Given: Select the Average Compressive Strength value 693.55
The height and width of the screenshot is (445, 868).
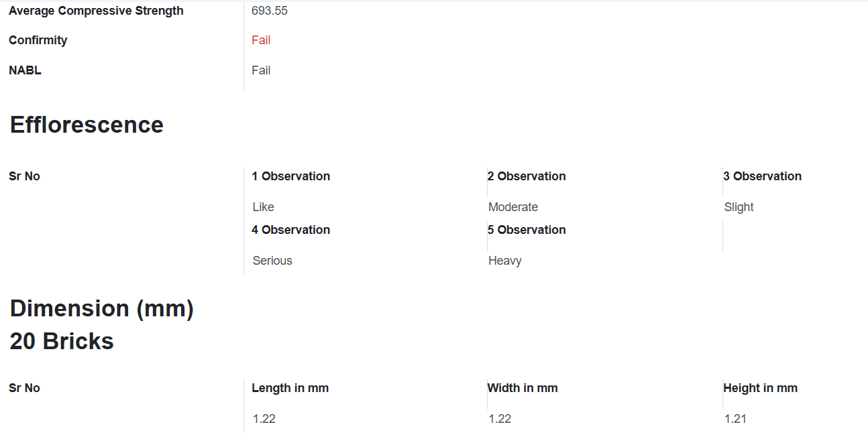Looking at the screenshot, I should click(270, 11).
